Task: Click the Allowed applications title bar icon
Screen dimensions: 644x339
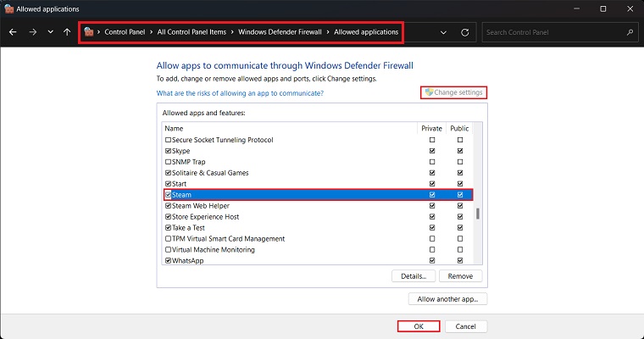Action: (x=11, y=8)
